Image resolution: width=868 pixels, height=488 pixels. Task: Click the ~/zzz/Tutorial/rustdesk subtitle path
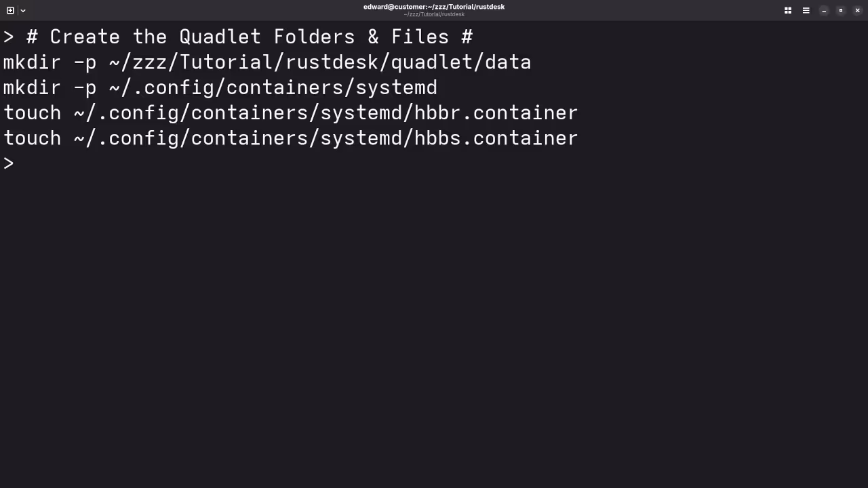(434, 14)
